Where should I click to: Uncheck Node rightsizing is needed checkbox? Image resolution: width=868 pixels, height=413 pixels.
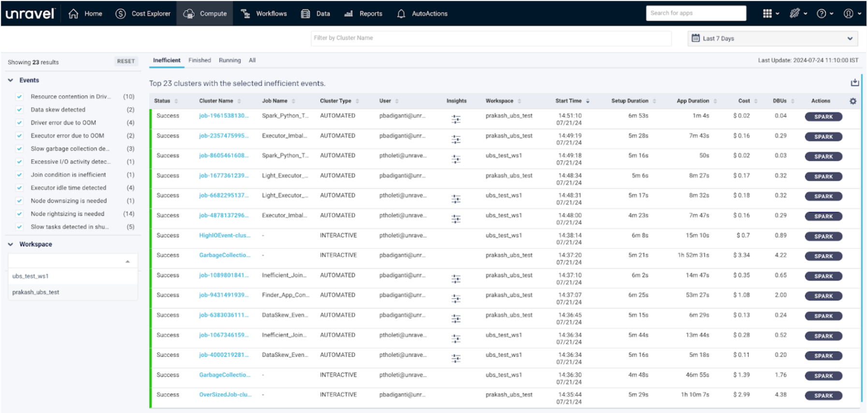[x=20, y=214]
